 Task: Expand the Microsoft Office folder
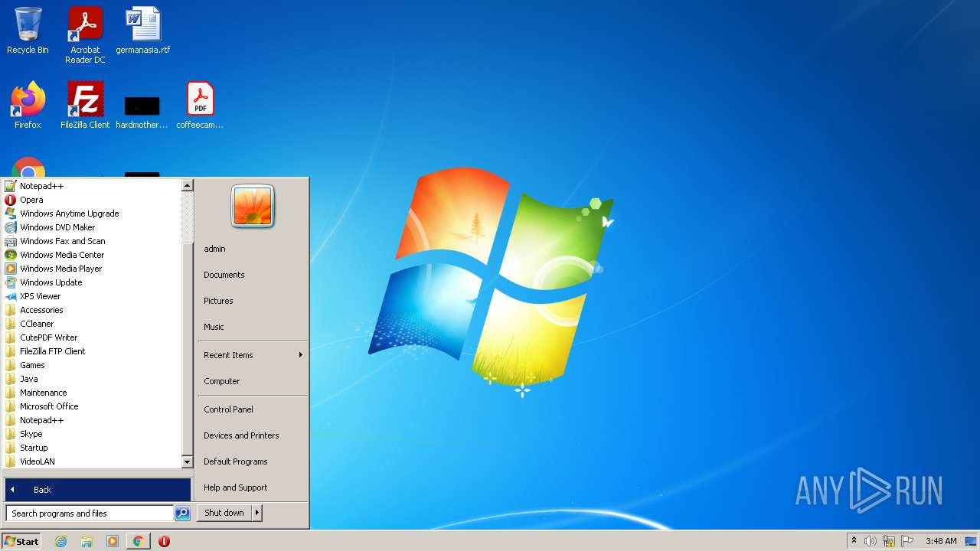[92, 406]
